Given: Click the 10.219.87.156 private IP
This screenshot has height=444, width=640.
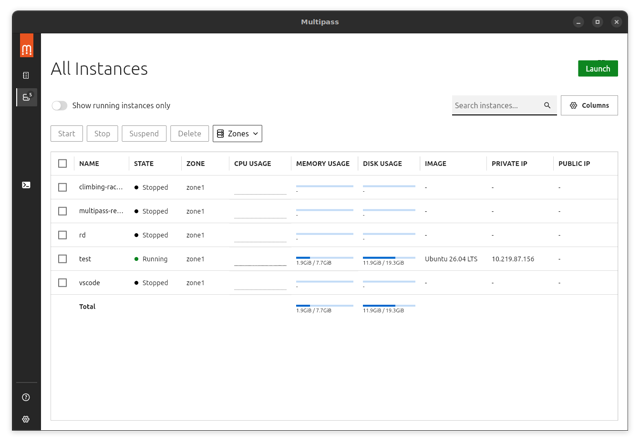Looking at the screenshot, I should click(513, 259).
